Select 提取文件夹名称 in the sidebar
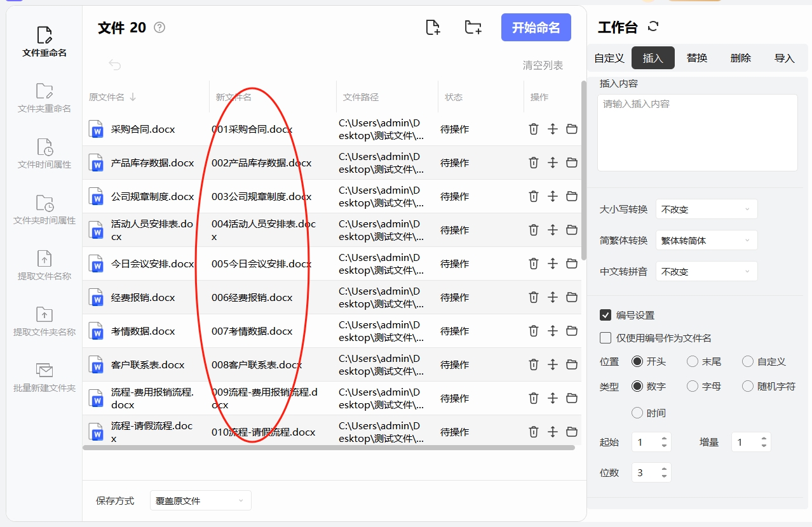Image resolution: width=812 pixels, height=527 pixels. click(44, 321)
